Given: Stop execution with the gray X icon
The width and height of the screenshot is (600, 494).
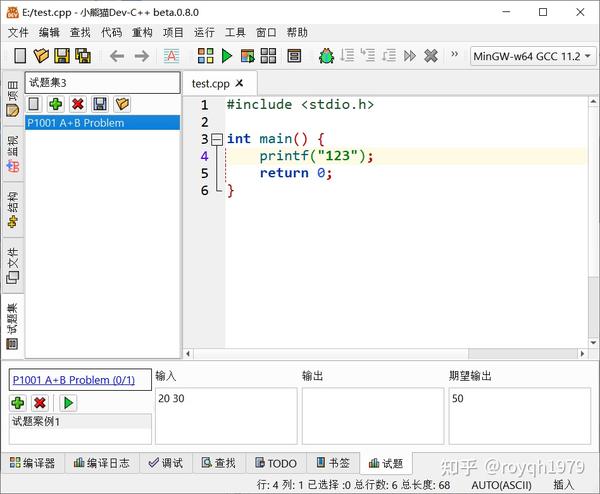Looking at the screenshot, I should pyautogui.click(x=431, y=56).
